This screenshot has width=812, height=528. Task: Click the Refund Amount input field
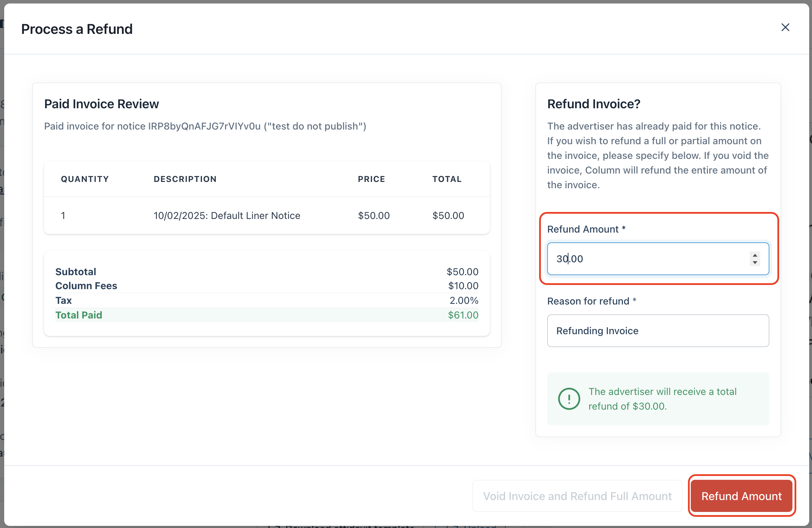click(646, 259)
